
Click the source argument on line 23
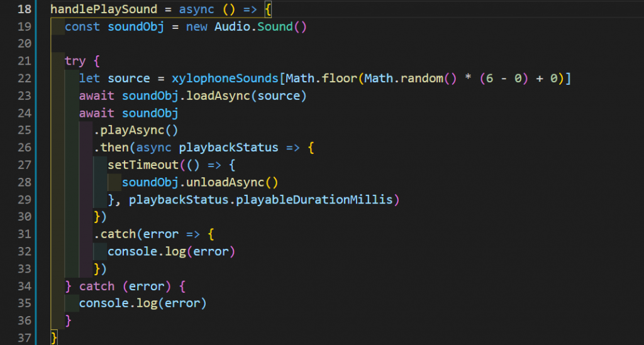pyautogui.click(x=279, y=96)
